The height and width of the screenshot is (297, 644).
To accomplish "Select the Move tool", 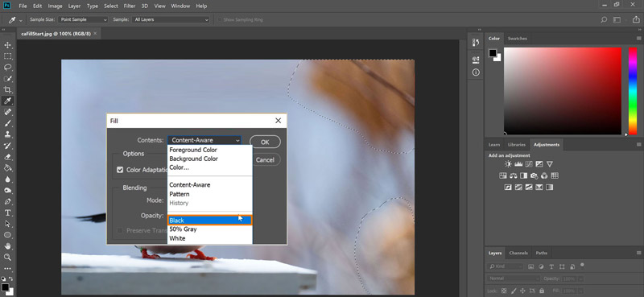I will 7,45.
